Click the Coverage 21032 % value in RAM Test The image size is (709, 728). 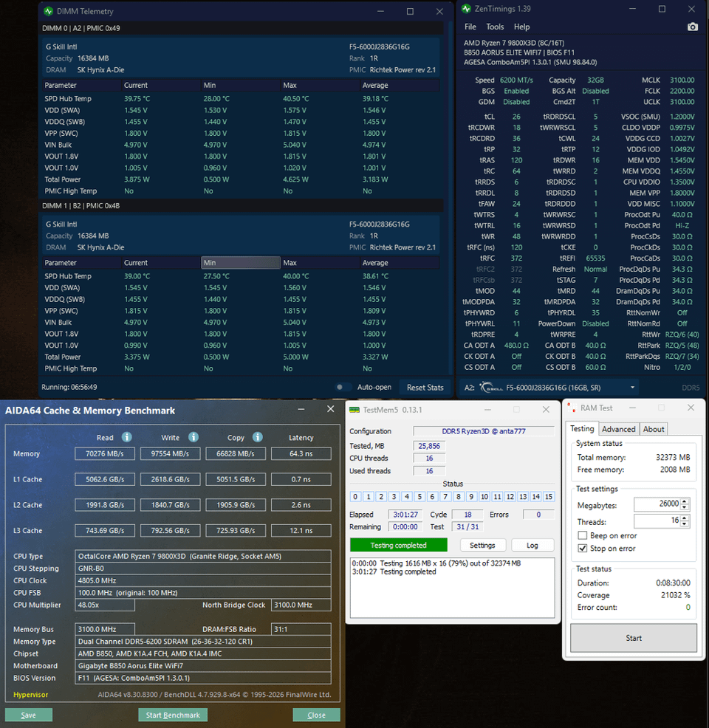tap(675, 595)
